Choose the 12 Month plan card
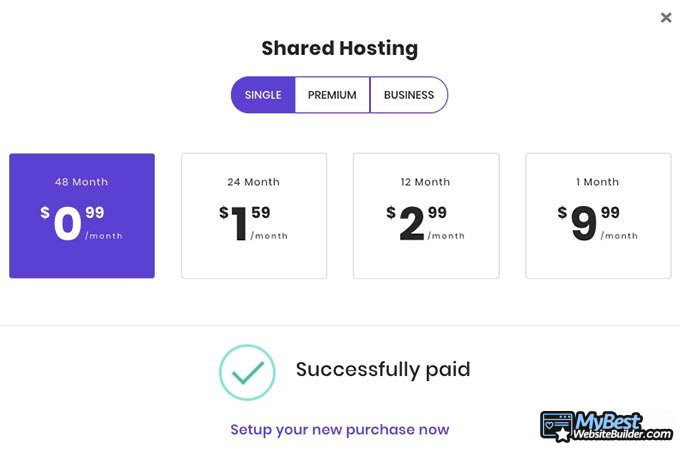Image resolution: width=680 pixels, height=449 pixels. [x=426, y=215]
